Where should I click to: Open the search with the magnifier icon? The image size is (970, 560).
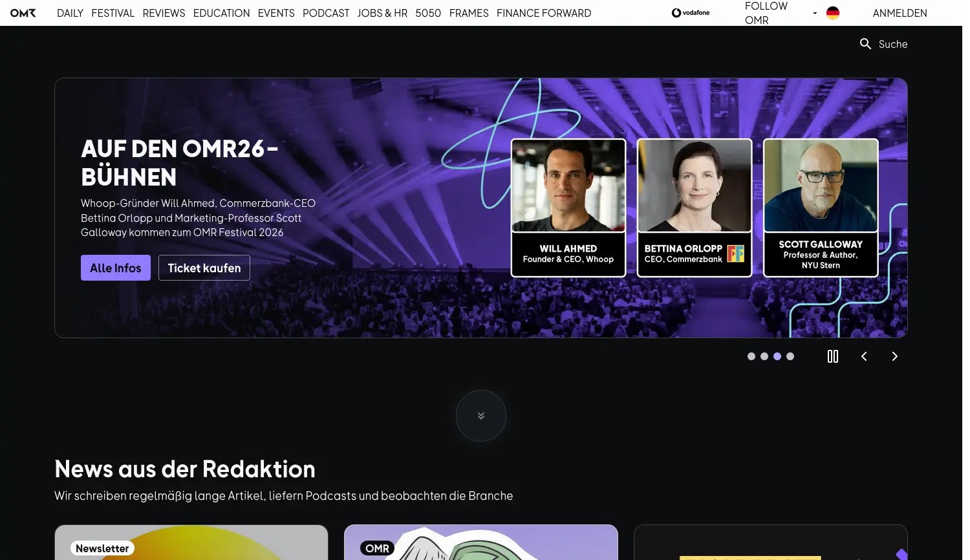tap(866, 44)
